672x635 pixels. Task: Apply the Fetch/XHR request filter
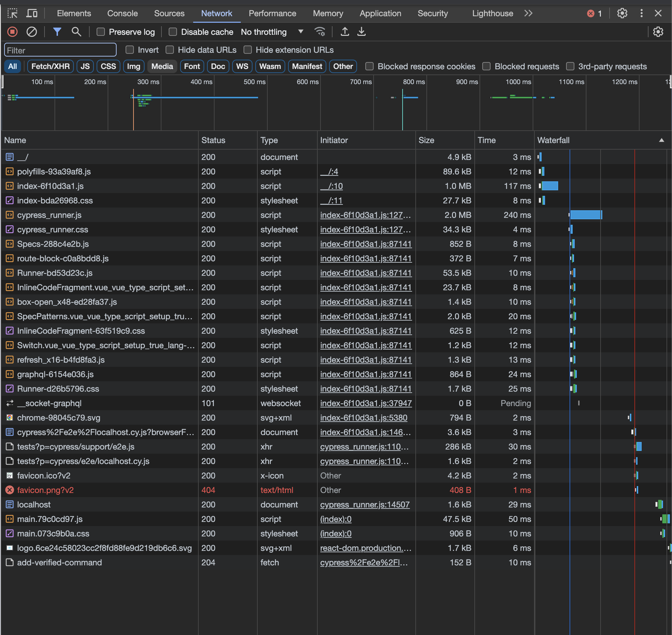click(x=50, y=66)
